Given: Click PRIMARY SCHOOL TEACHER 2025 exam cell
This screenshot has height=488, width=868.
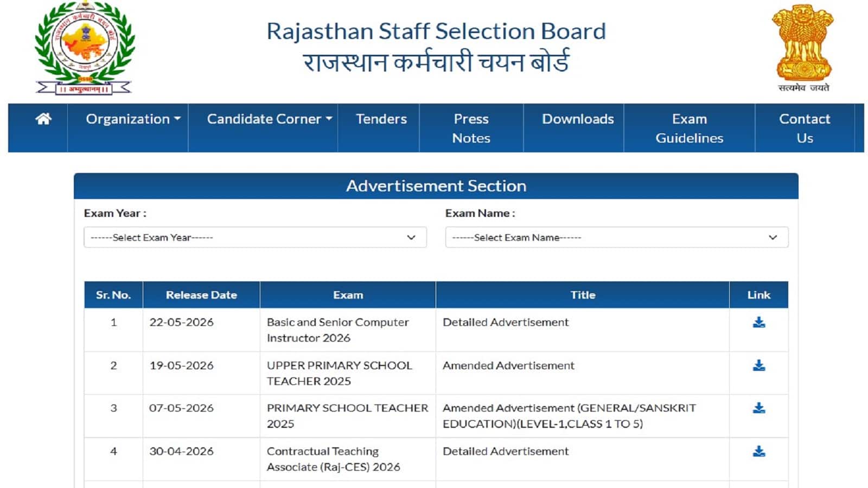Looking at the screenshot, I should 347,416.
